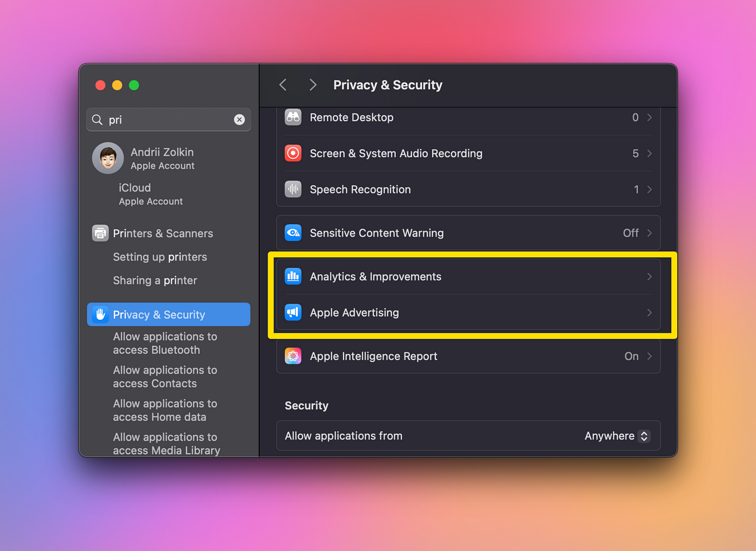Open the Remote Desktop row chevron
This screenshot has width=756, height=551.
click(649, 117)
